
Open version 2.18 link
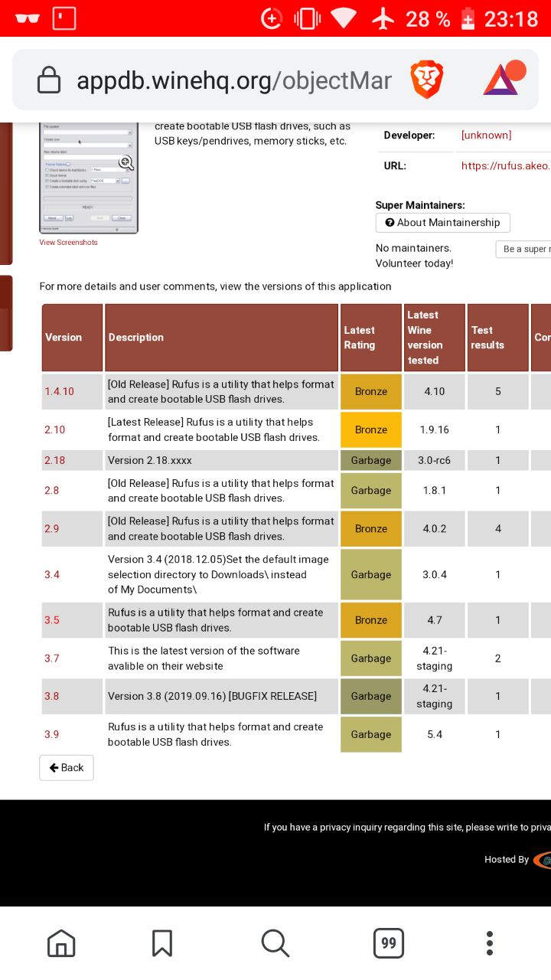pyautogui.click(x=55, y=460)
